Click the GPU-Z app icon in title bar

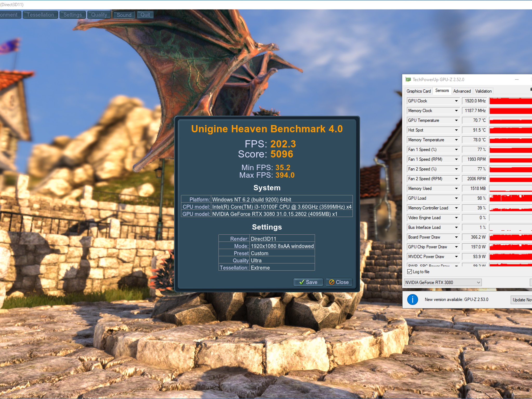coord(408,79)
